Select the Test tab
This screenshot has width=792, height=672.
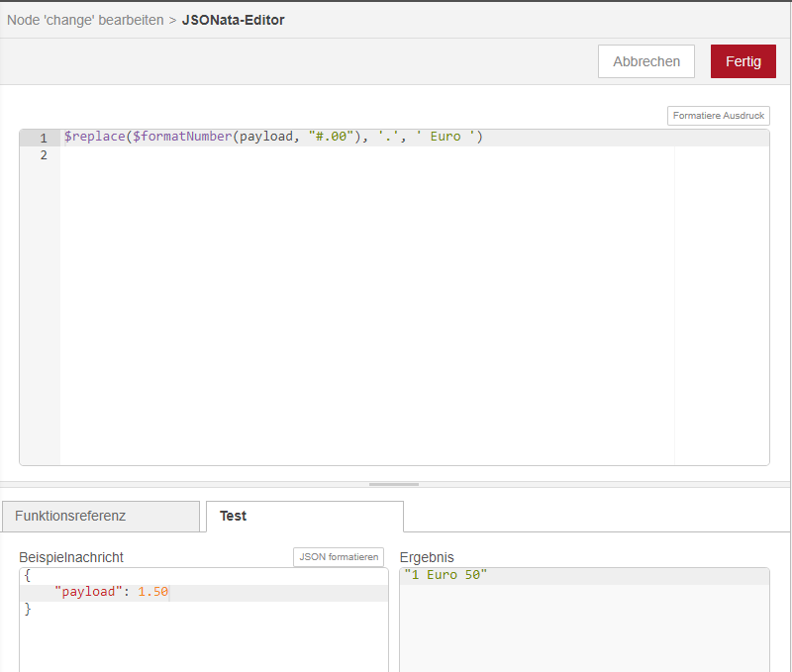tap(234, 516)
